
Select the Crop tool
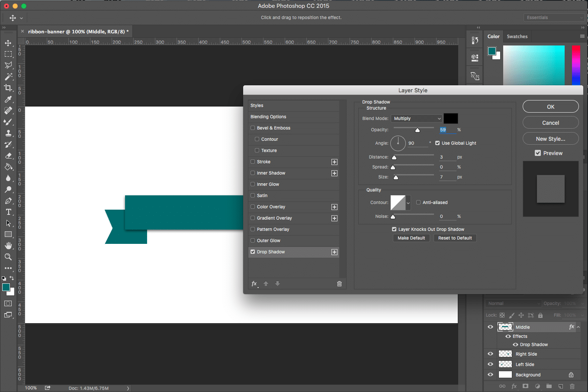tap(8, 87)
